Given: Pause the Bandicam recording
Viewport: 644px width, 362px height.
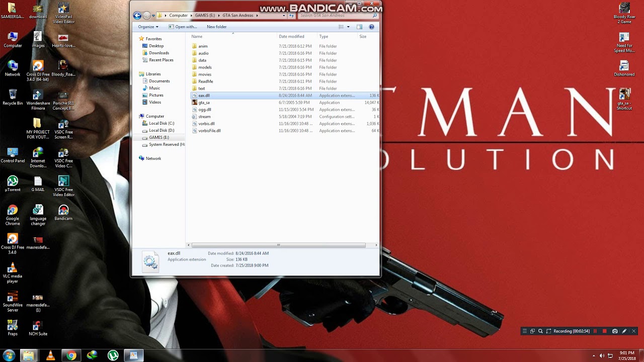Looking at the screenshot, I should [595, 331].
